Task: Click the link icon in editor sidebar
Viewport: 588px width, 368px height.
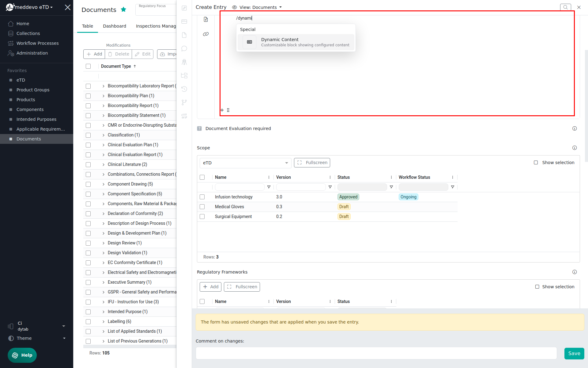Action: 206,34
